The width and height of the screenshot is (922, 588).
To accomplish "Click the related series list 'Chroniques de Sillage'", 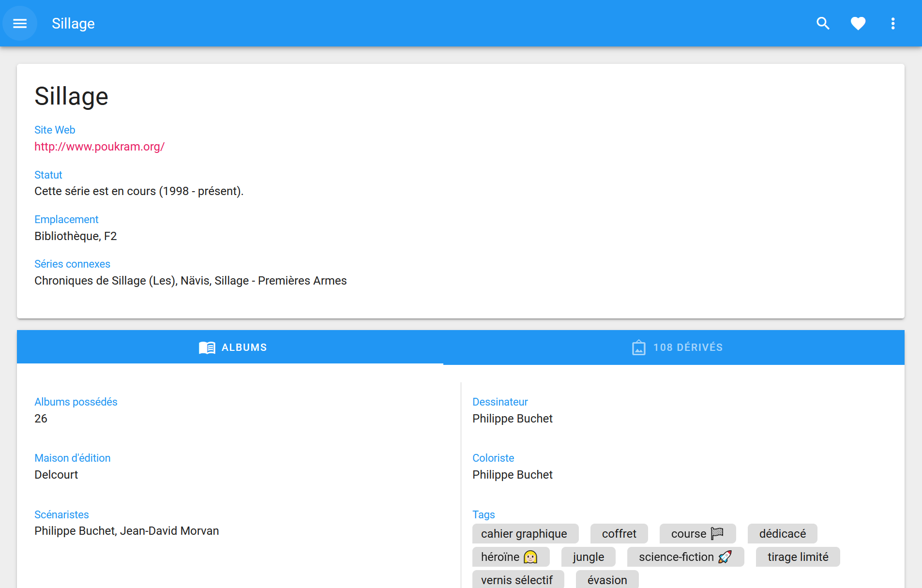I will [191, 281].
